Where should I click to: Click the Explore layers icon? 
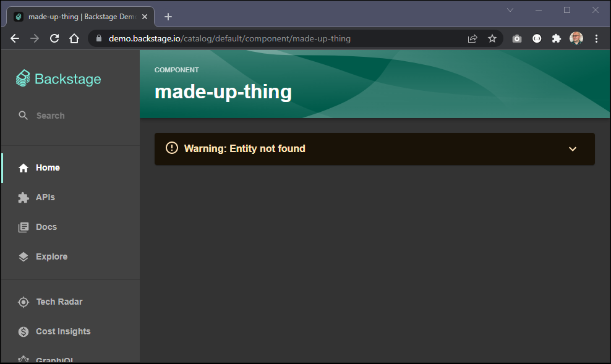[x=23, y=256]
